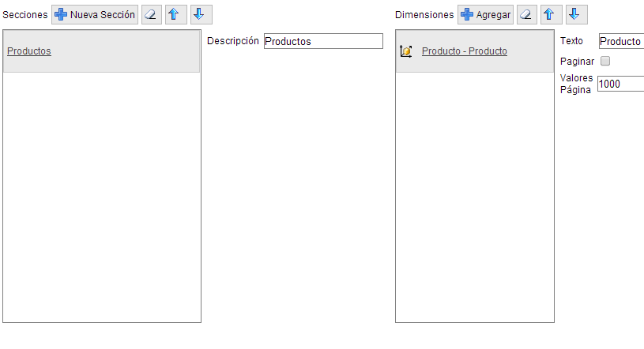Click the Agregar button in Dimensiones

[x=485, y=15]
